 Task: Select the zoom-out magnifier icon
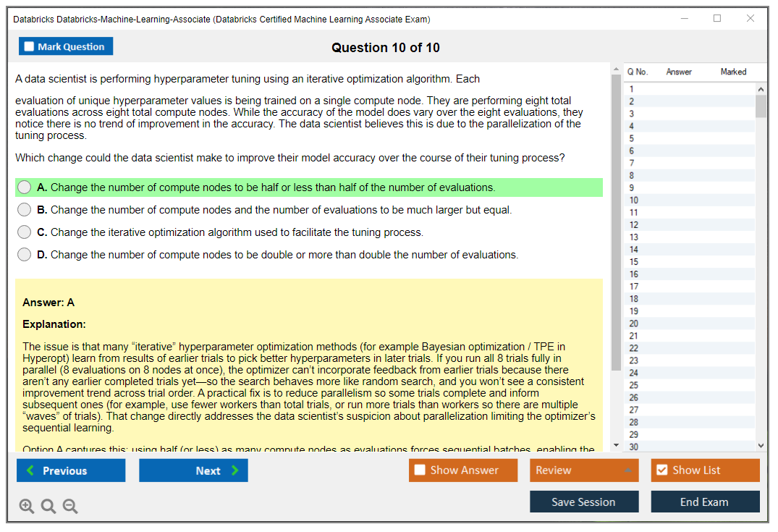[69, 506]
